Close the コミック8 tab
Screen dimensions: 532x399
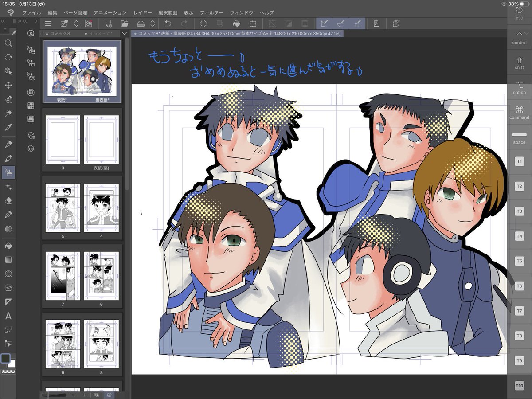pos(47,34)
